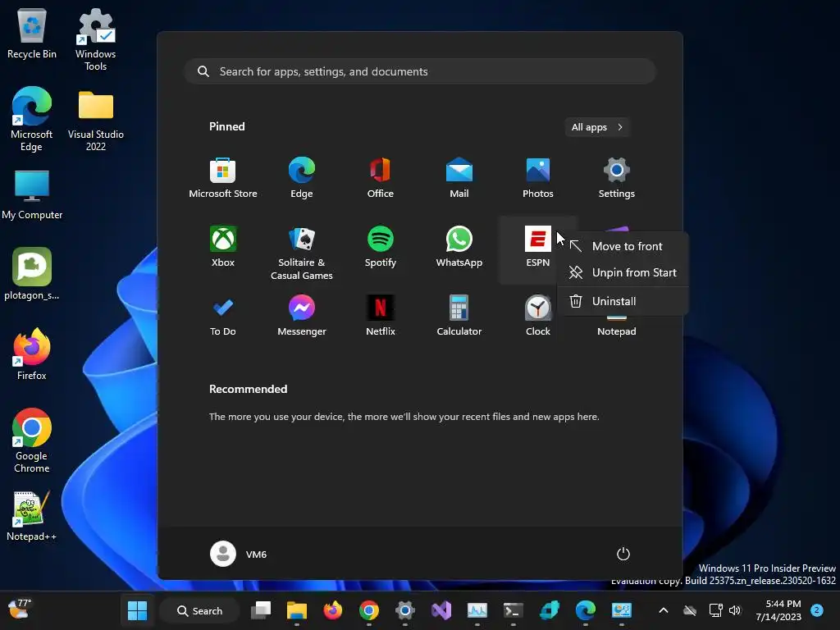This screenshot has width=840, height=630.
Task: Open the All apps list
Action: coord(597,127)
